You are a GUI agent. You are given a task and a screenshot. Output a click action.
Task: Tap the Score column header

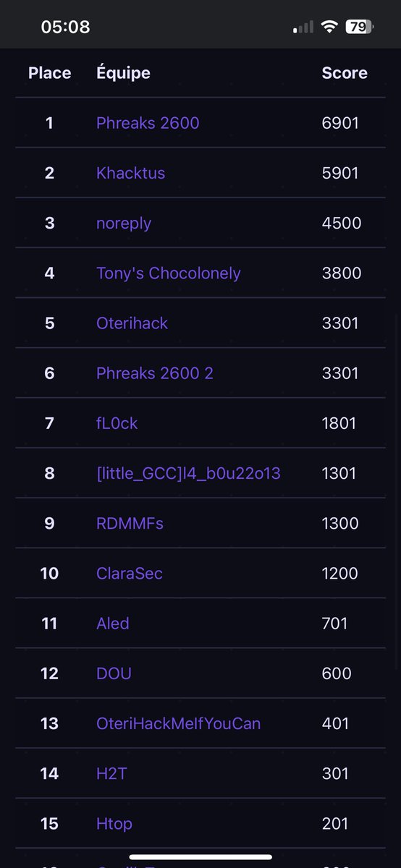(x=345, y=73)
